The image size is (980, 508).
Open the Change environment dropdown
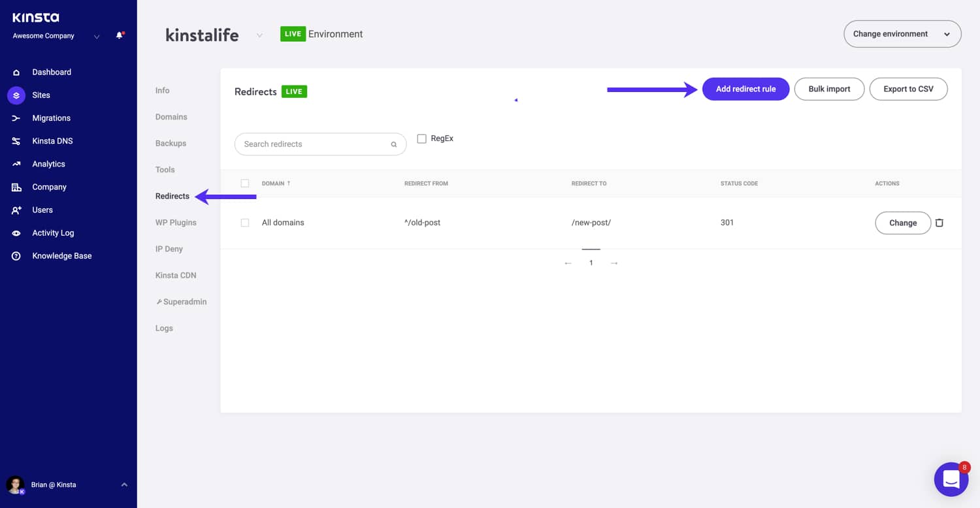[902, 33]
